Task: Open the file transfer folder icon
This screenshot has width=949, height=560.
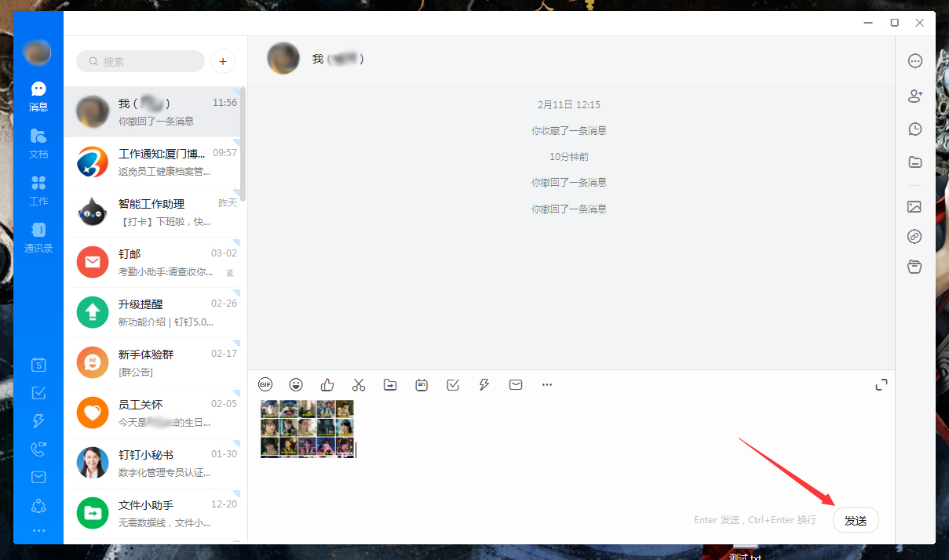Action: tap(390, 384)
